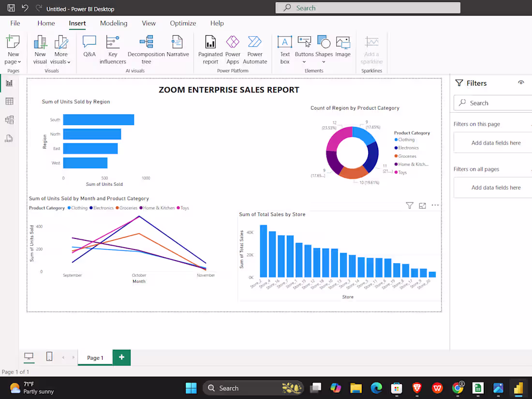
Task: Open the Key influencers visual
Action: coord(113,48)
